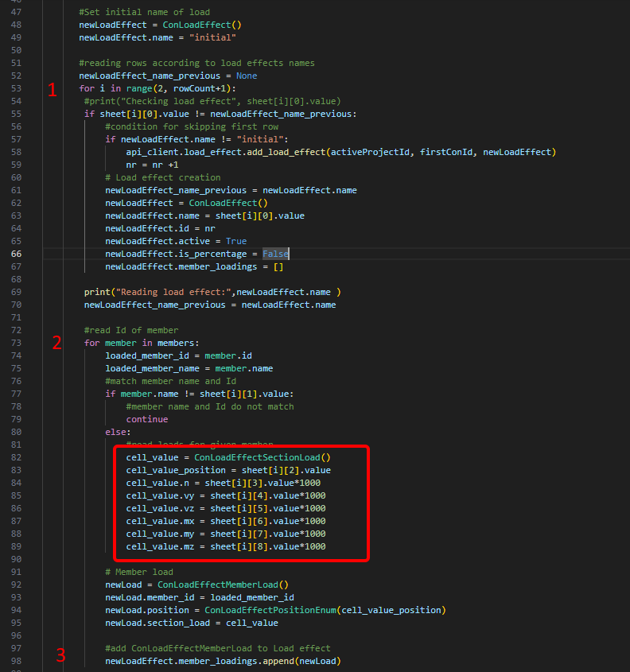Click the 'True' value on line 65

tap(235, 241)
